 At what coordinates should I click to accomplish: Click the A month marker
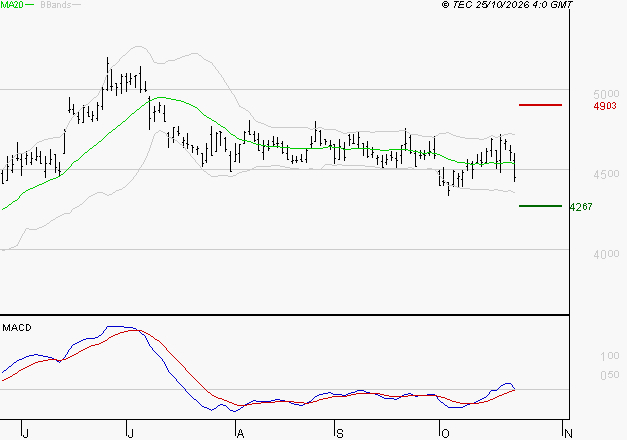click(x=240, y=433)
